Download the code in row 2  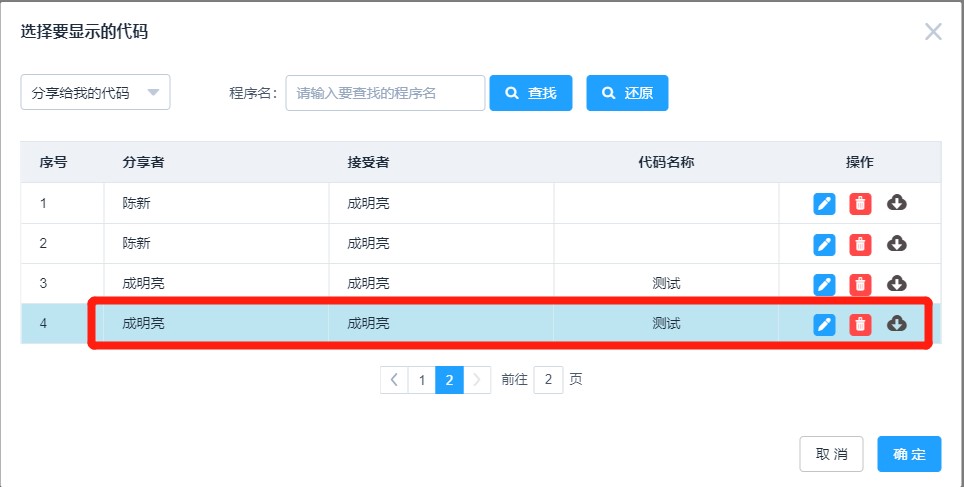point(896,243)
